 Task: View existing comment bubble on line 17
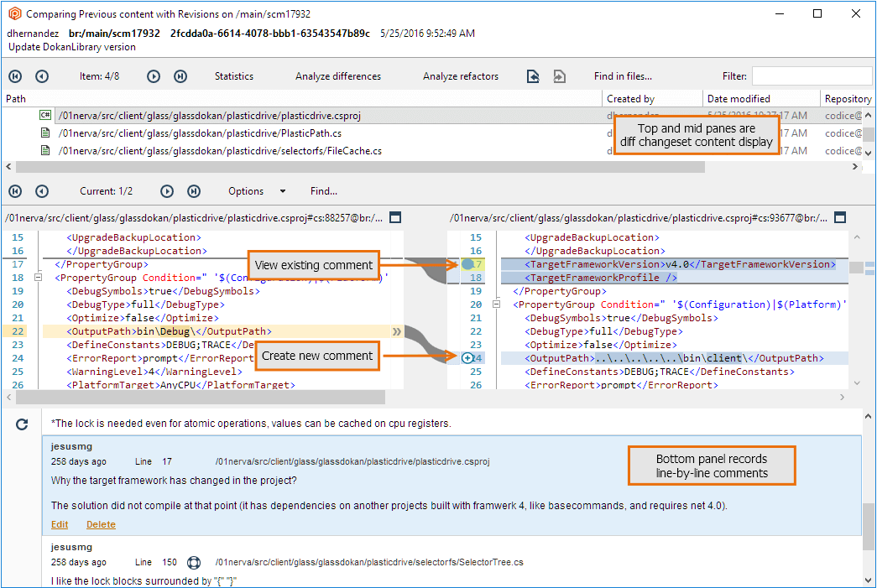467,264
